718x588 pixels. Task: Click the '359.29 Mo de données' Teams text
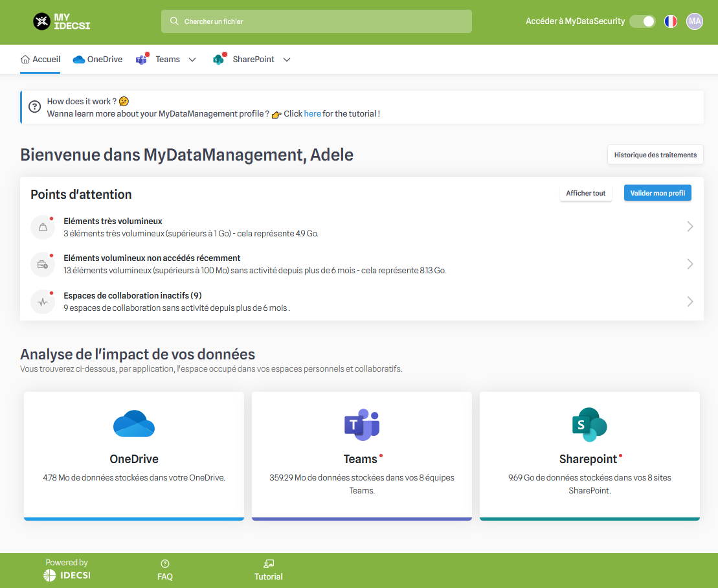point(362,484)
